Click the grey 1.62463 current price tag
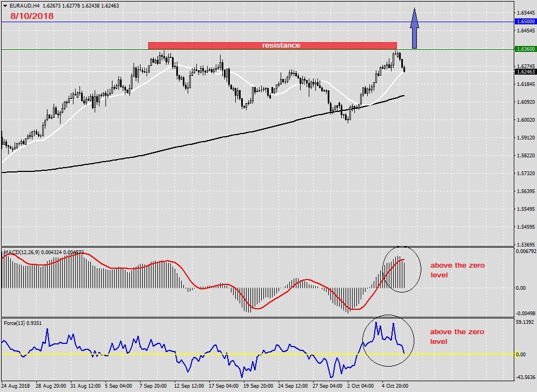Viewport: 537px width, 392px height. (x=525, y=71)
